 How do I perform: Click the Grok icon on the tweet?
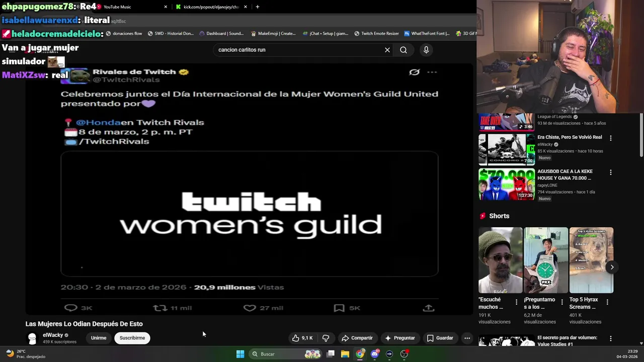[x=414, y=72]
